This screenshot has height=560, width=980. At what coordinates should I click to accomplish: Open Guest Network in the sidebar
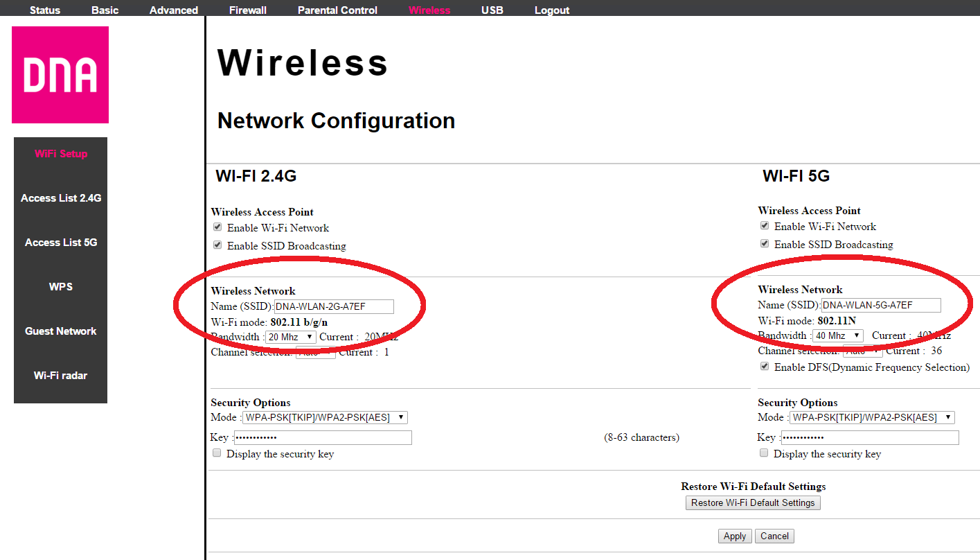pos(61,331)
